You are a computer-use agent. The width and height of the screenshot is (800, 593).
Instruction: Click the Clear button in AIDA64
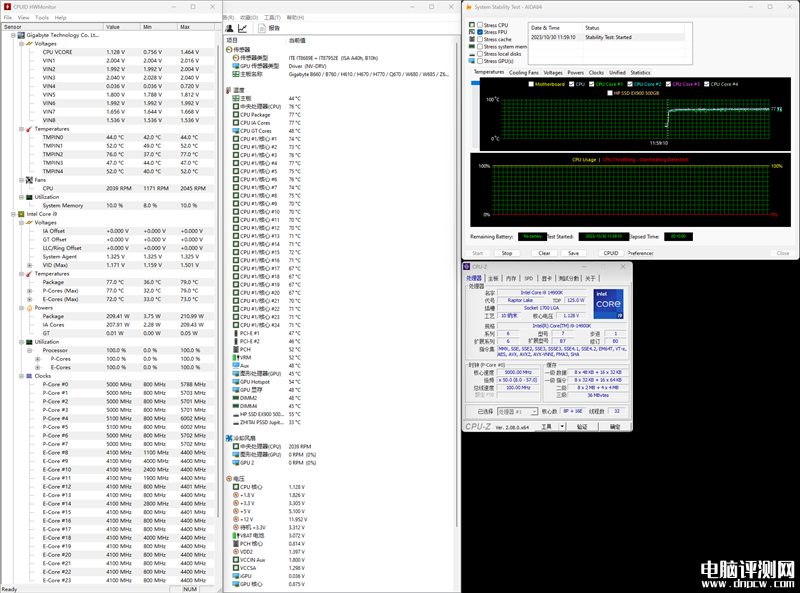point(544,253)
